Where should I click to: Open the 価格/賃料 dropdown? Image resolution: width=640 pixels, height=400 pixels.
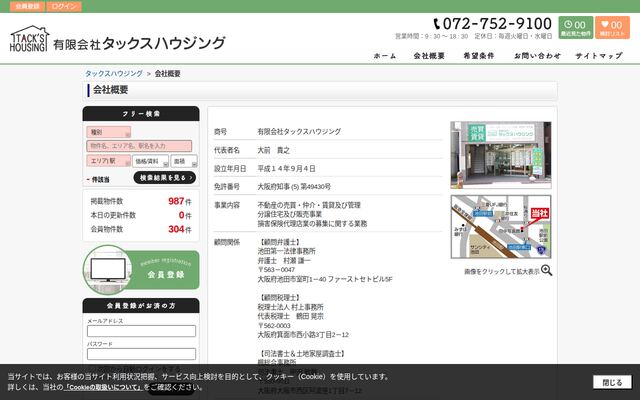(150, 161)
